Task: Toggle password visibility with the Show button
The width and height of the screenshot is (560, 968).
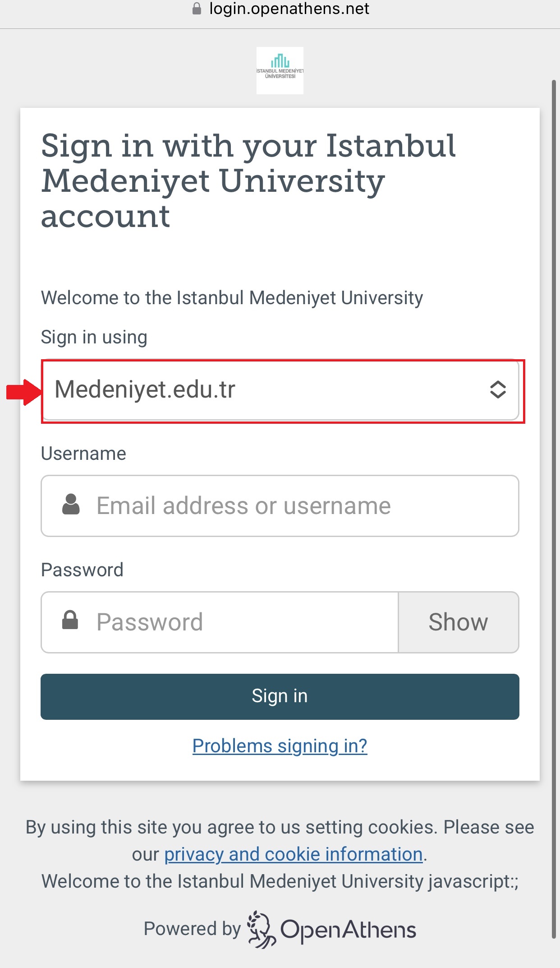Action: tap(458, 622)
